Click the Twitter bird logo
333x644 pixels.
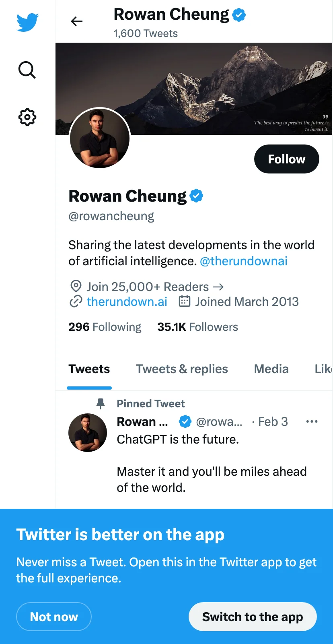[x=27, y=22]
